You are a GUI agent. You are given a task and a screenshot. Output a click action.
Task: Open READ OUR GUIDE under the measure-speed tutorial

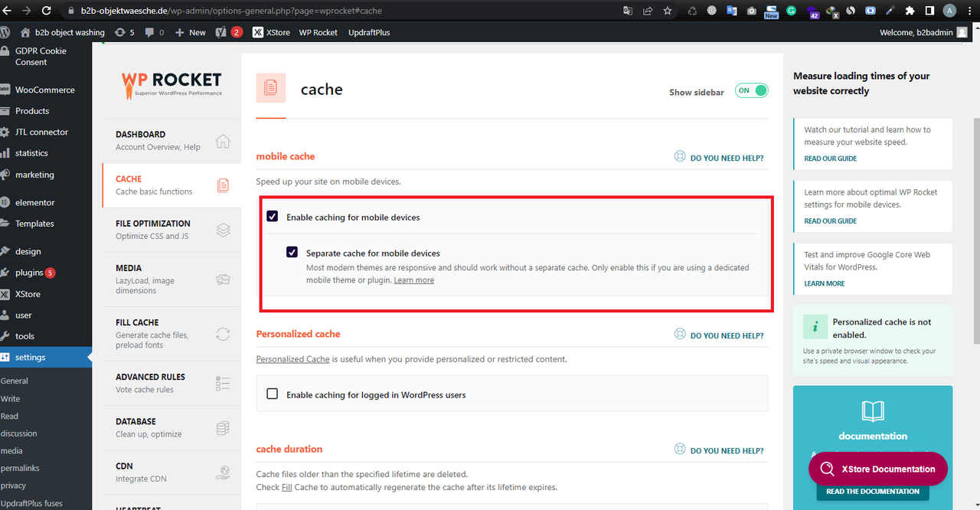coord(831,159)
